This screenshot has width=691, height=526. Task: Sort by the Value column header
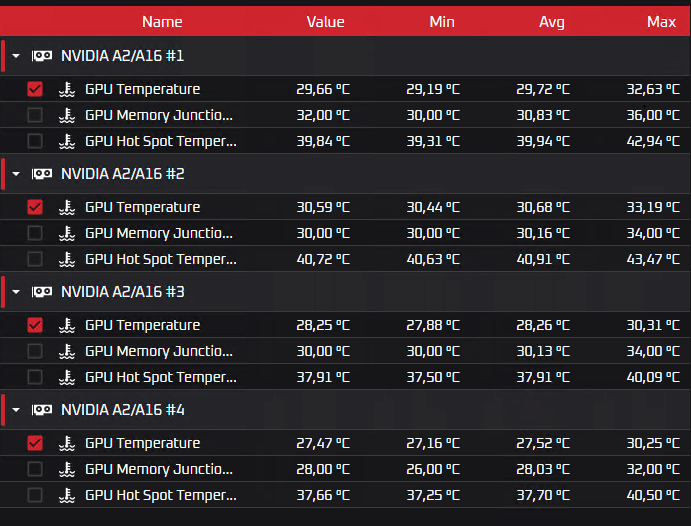click(326, 22)
